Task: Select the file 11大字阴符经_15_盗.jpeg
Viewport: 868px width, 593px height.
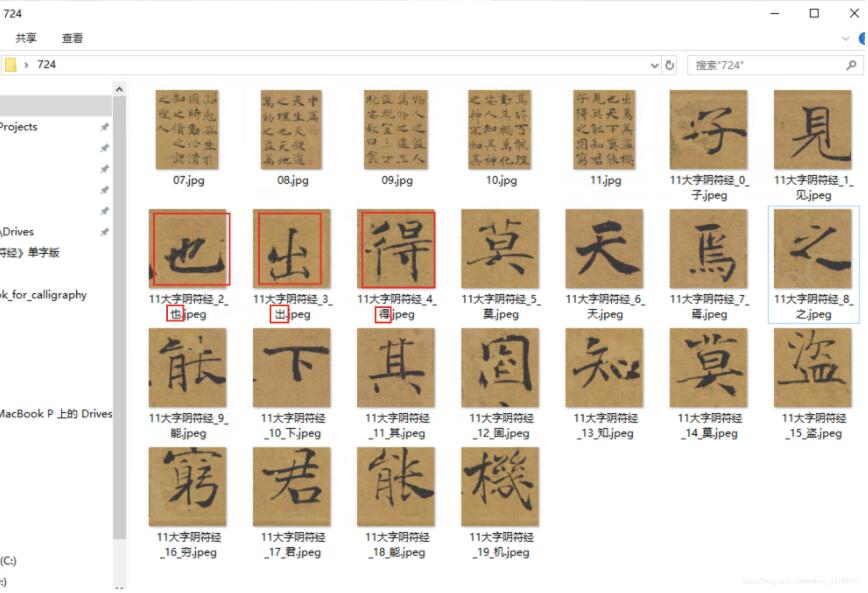Action: point(812,368)
